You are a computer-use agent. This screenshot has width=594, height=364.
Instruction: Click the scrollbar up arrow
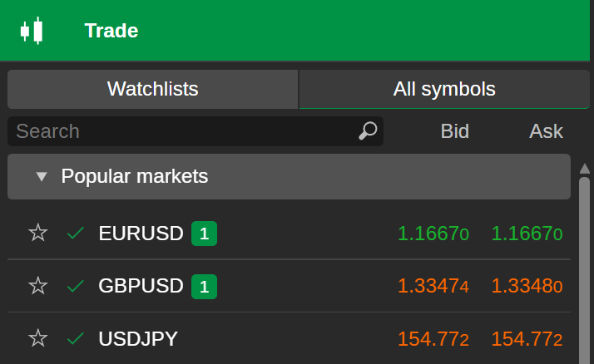585,167
